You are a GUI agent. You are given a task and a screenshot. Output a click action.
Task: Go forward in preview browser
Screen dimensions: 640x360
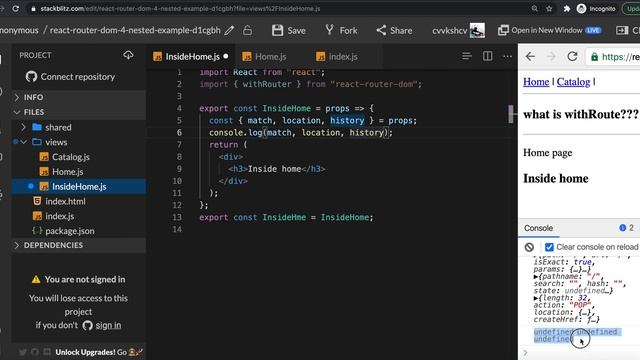(x=551, y=56)
